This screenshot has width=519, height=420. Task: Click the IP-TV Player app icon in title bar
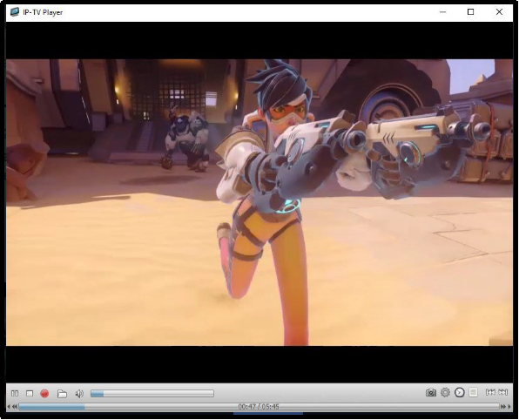(x=15, y=12)
